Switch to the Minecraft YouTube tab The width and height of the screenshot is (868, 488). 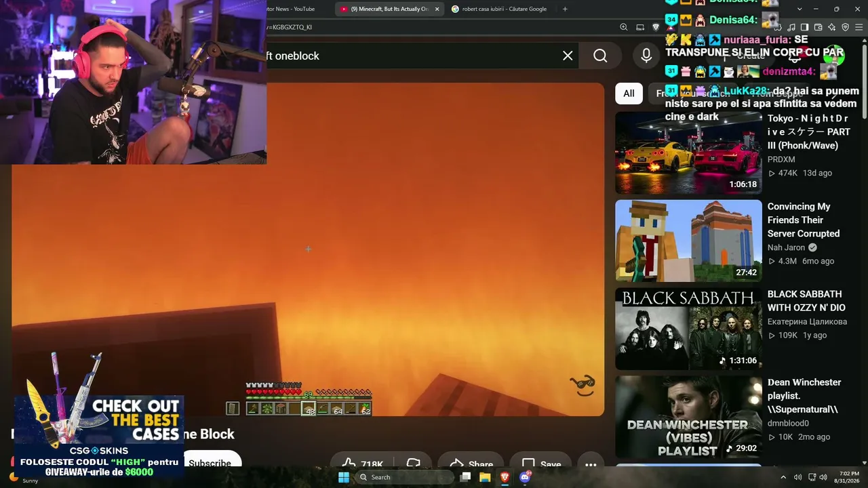pos(390,9)
